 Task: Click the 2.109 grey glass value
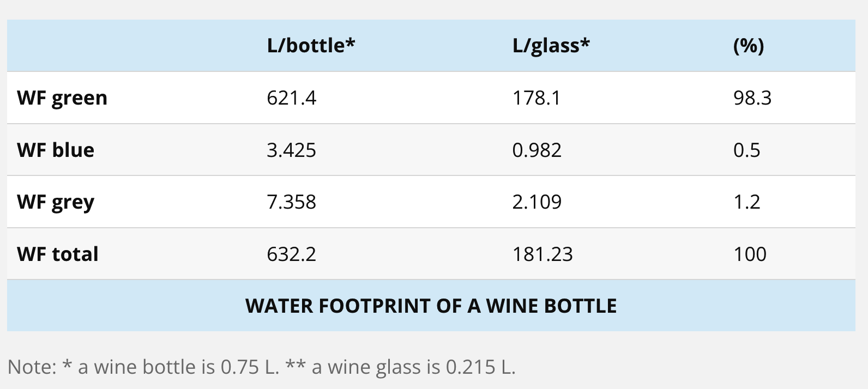pos(537,202)
